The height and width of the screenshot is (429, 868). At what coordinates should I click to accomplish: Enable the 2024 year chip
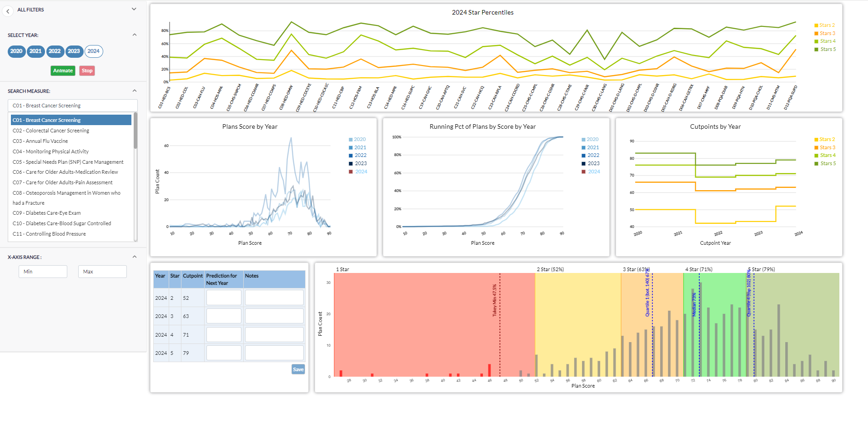(94, 51)
